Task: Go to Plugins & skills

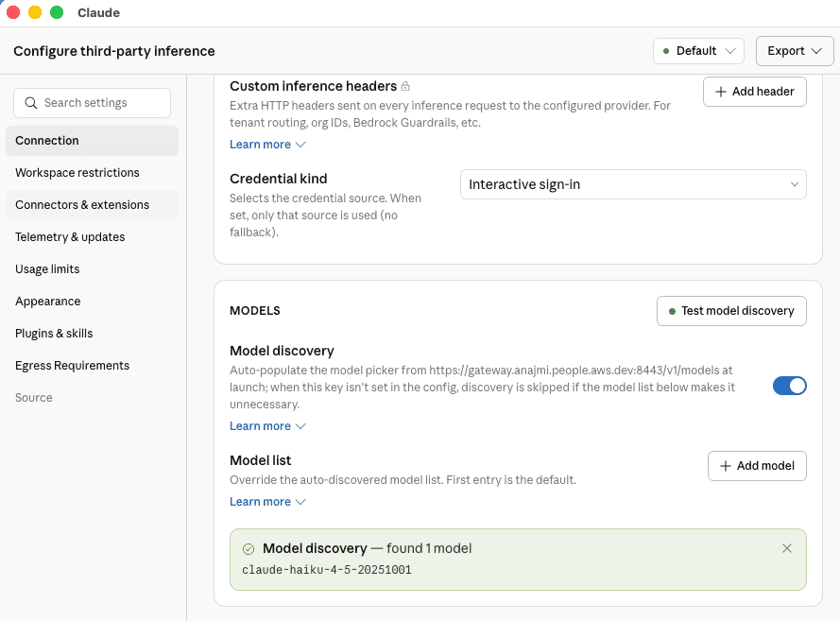Action: (x=93, y=334)
